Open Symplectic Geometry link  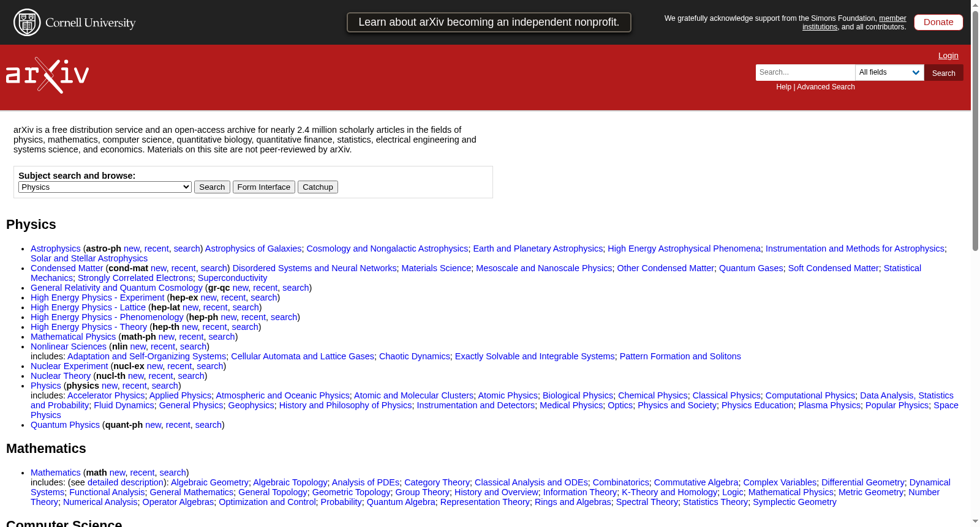point(794,502)
